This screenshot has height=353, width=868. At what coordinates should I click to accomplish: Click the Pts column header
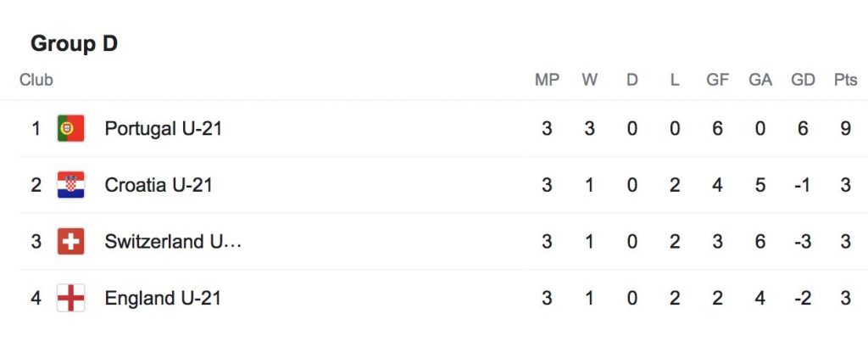[x=845, y=81]
